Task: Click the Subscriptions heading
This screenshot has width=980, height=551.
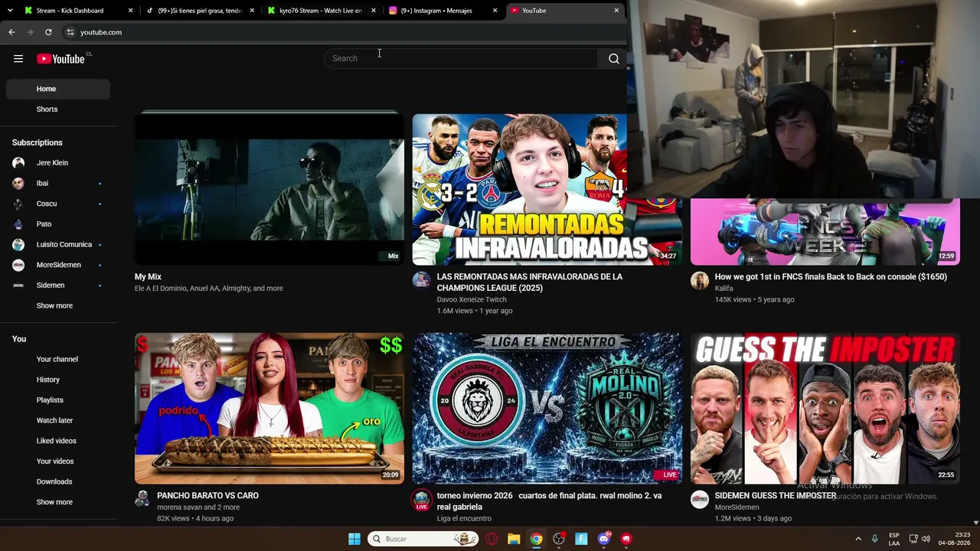Action: click(x=38, y=142)
